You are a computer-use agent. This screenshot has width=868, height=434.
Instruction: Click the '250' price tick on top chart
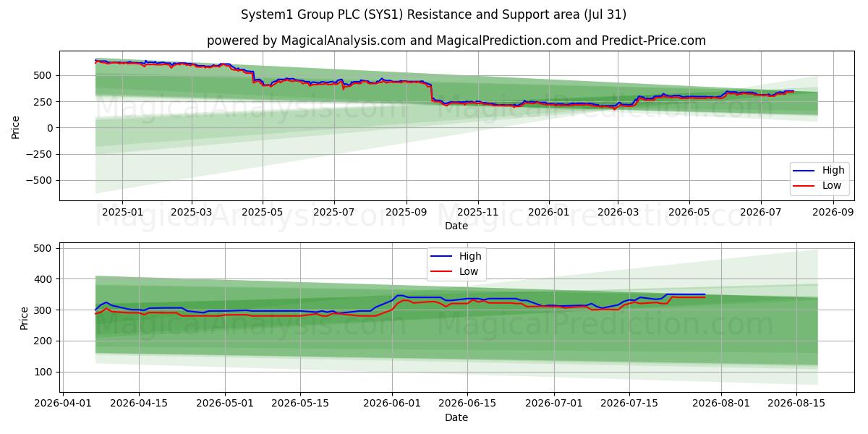[x=45, y=102]
